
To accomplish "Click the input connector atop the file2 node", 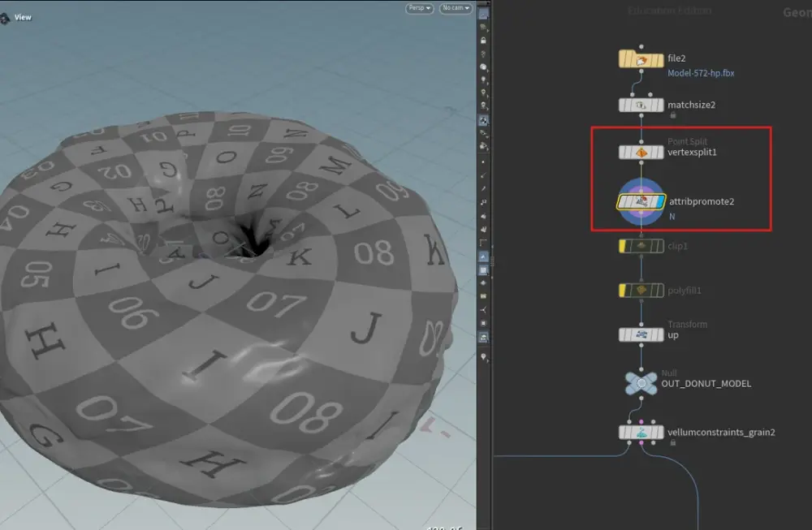I will 641,47.
